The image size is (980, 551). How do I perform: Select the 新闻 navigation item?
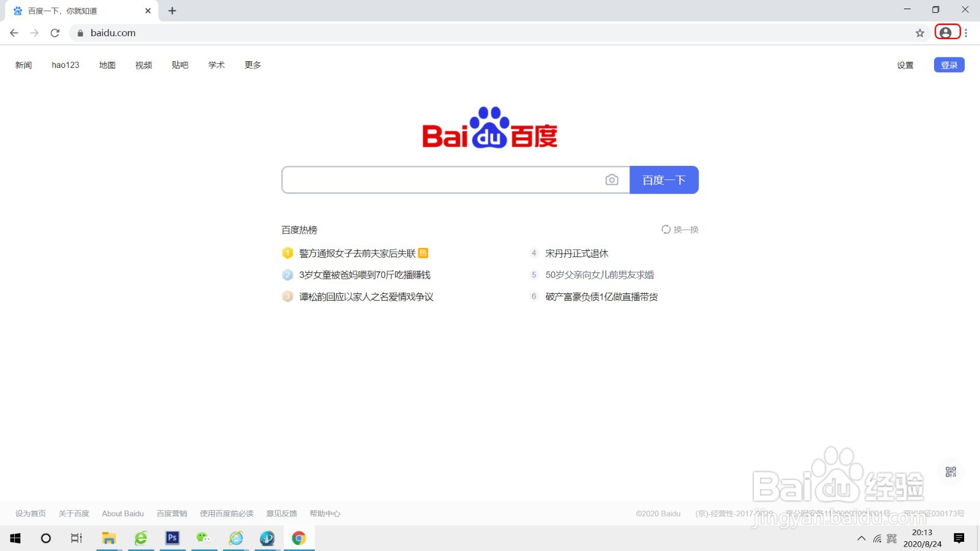[x=23, y=65]
